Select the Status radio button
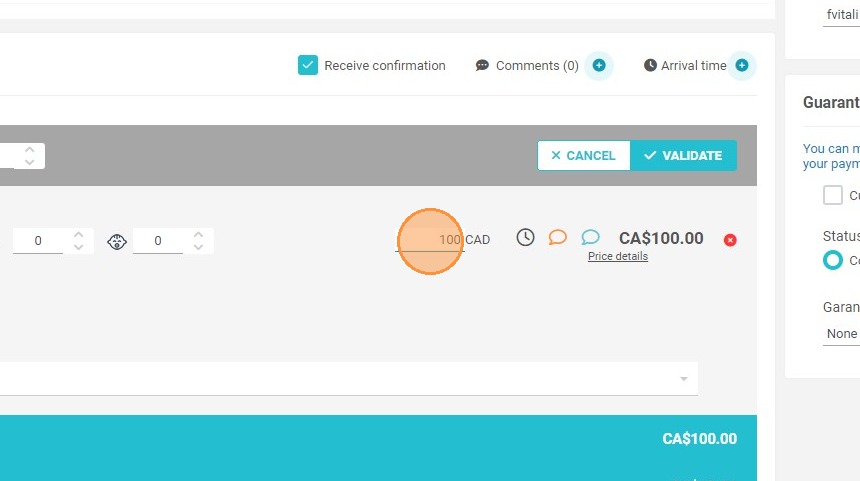Viewport: 860px width, 481px height. tap(833, 260)
